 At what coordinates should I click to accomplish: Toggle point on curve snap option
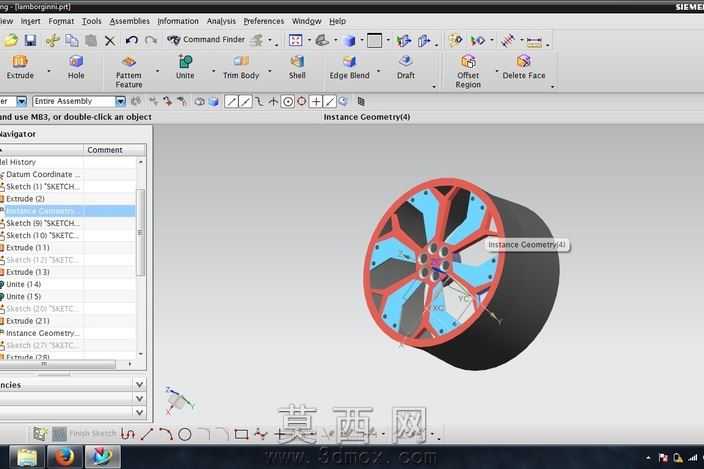point(330,102)
